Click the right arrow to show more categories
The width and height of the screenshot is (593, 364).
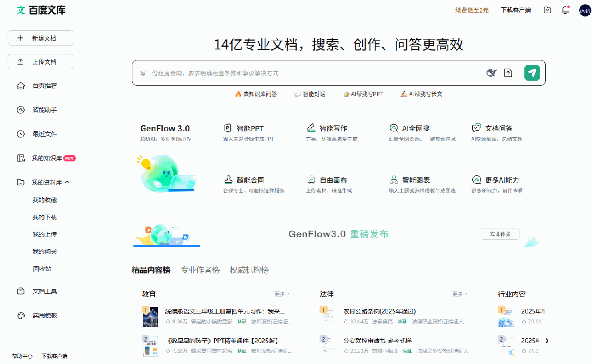pos(547,340)
